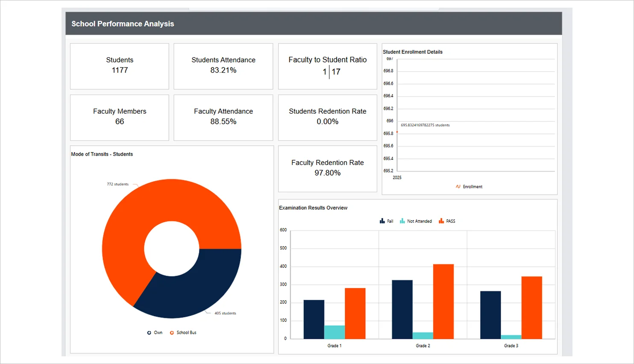
Task: Click the Grade 1 axis label
Action: (x=335, y=346)
